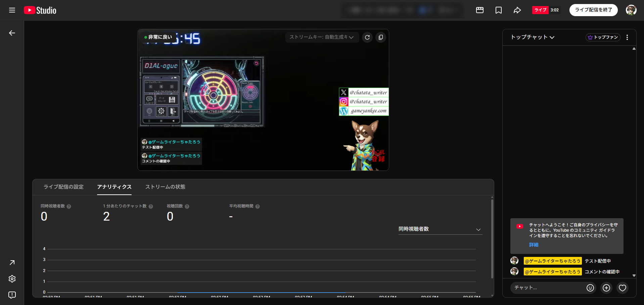Viewport: 644px width, 305px height.
Task: Open the 詳細 link in chat notice
Action: click(534, 245)
